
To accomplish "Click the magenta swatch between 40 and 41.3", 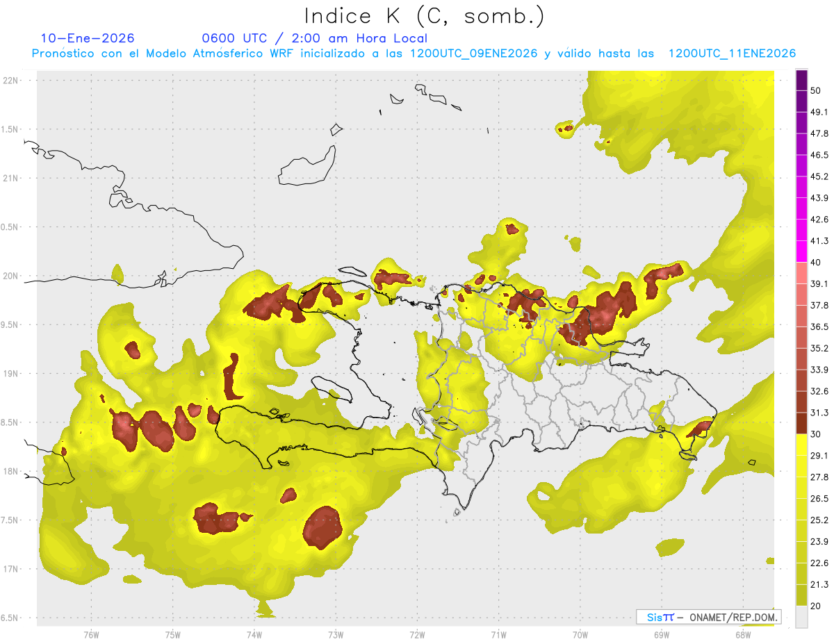I will pyautogui.click(x=801, y=251).
